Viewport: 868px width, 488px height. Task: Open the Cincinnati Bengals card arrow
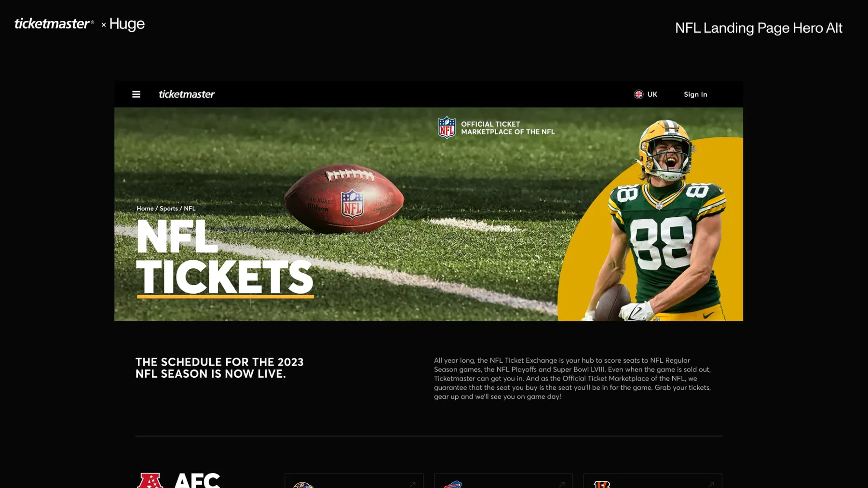[x=711, y=484]
